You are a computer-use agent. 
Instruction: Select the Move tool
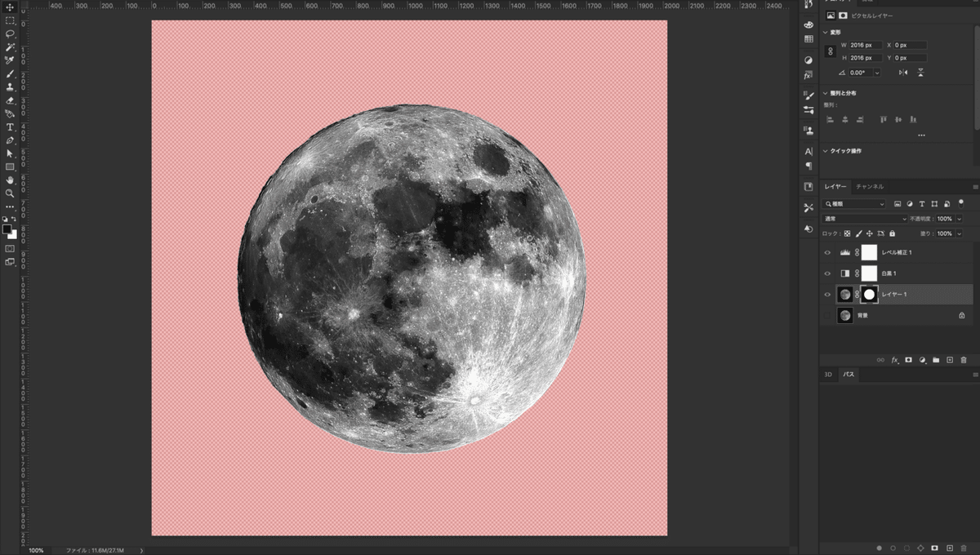pyautogui.click(x=10, y=7)
